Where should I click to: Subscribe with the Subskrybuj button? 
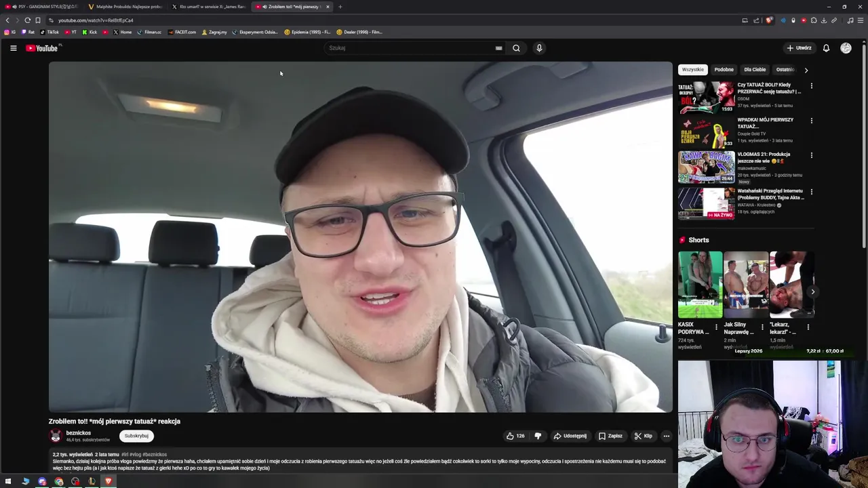coord(136,436)
